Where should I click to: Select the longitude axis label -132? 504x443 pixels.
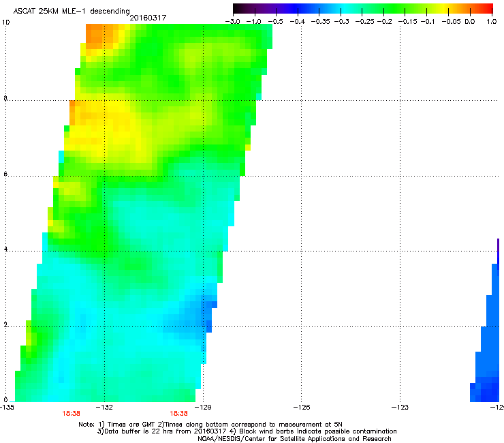[104, 408]
